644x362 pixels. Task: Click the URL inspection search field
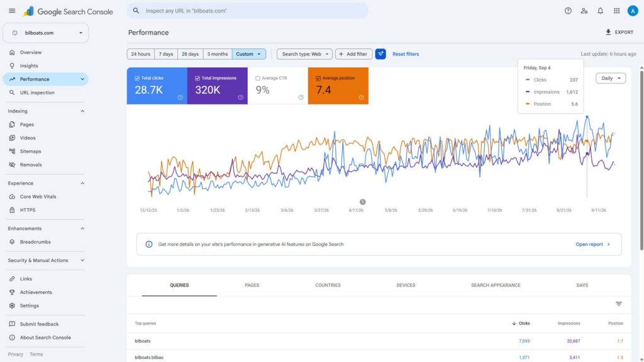(247, 11)
